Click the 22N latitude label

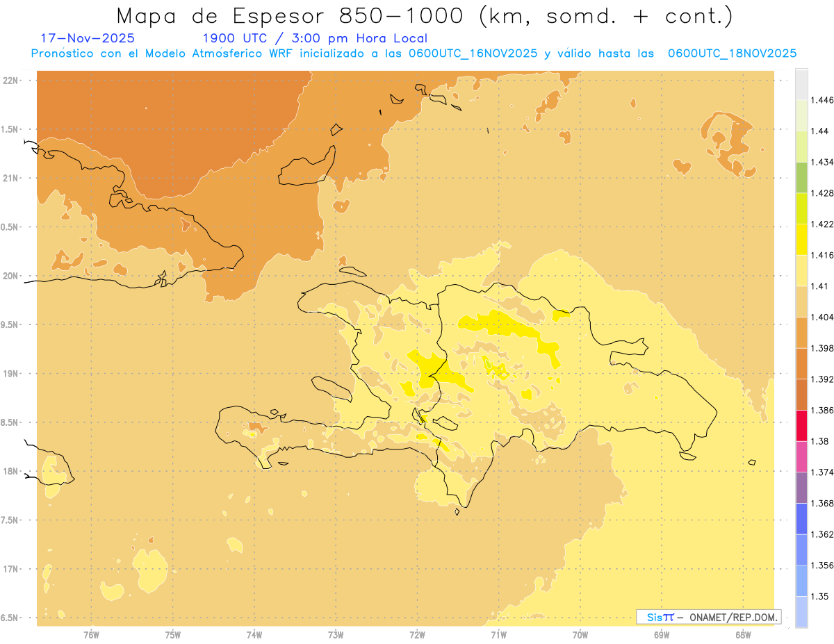pyautogui.click(x=10, y=81)
